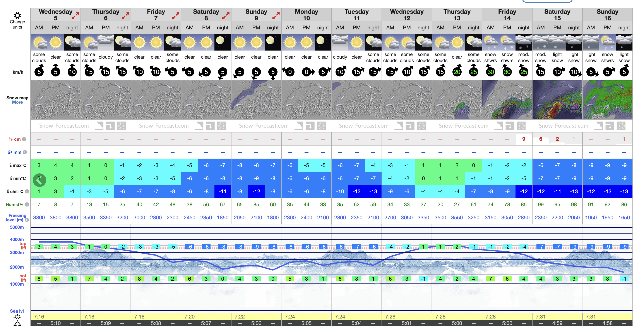This screenshot has height=332, width=644.
Task: Expand Saturday 8 detailed forecast
Action: pos(226,16)
